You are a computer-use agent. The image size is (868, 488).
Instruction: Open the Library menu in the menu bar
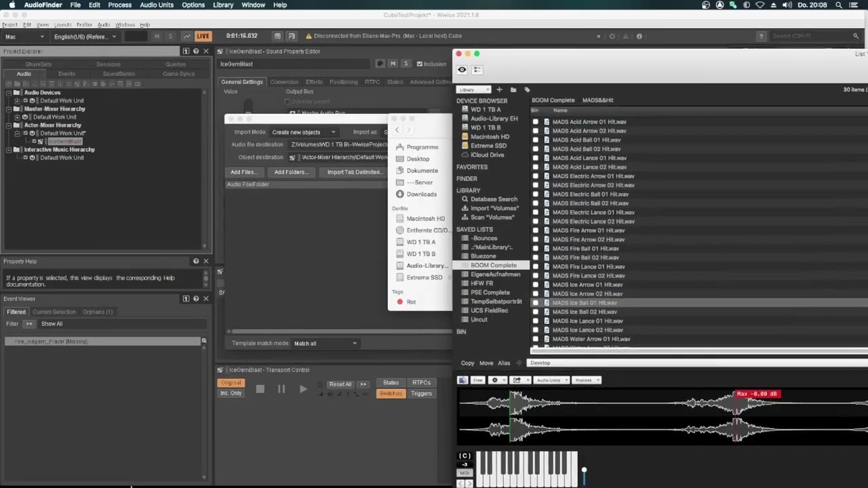click(x=223, y=5)
